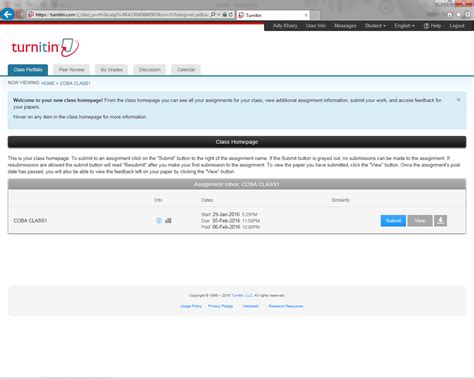Click the Dates column header
Image resolution: width=474 pixels, height=379 pixels.
pos(207,200)
